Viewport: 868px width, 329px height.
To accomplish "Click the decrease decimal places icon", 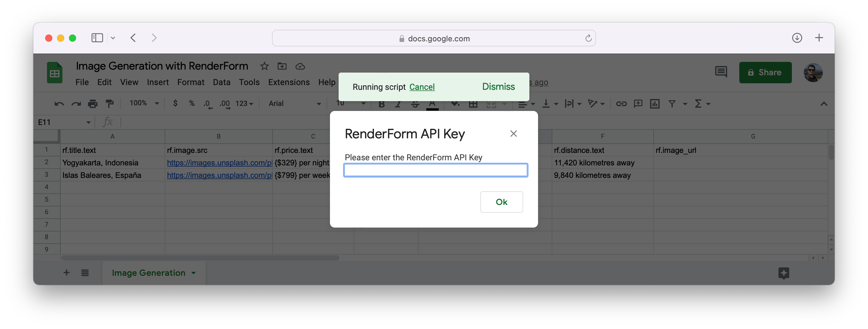I will [x=208, y=104].
